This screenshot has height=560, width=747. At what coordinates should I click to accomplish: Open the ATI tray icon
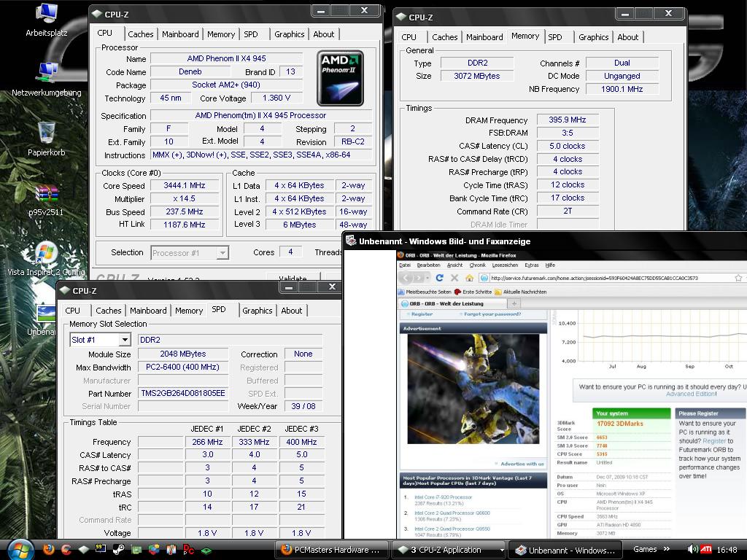point(706,550)
